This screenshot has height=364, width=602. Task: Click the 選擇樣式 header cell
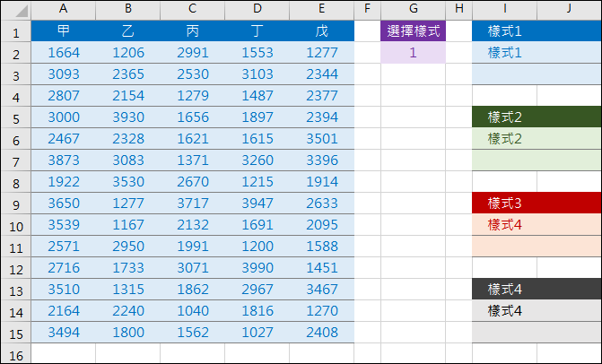click(x=413, y=31)
